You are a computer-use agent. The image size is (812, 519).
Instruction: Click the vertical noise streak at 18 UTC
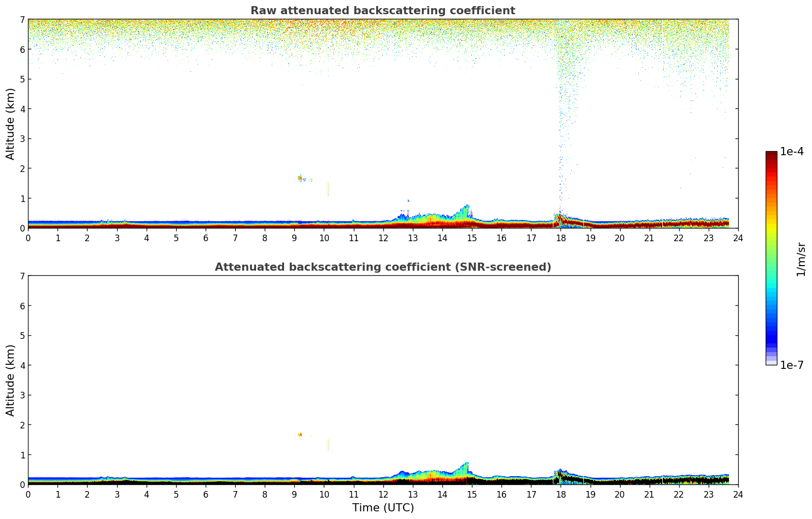(562, 127)
